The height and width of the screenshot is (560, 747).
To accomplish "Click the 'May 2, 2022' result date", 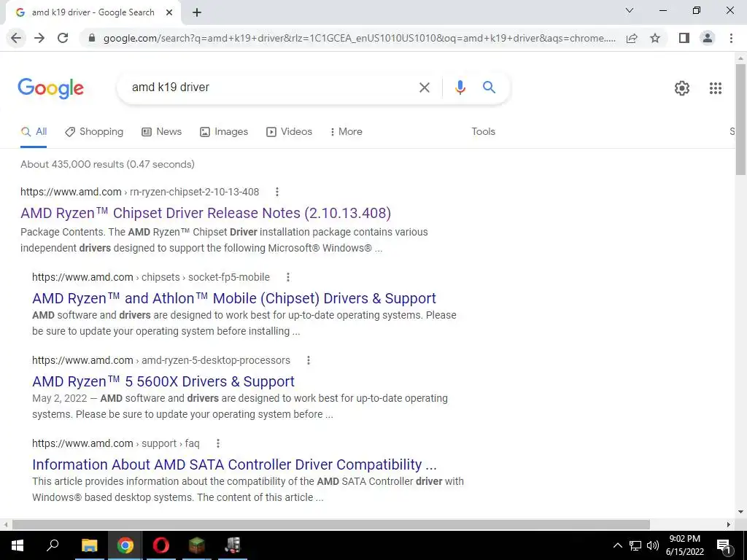I will coord(60,398).
